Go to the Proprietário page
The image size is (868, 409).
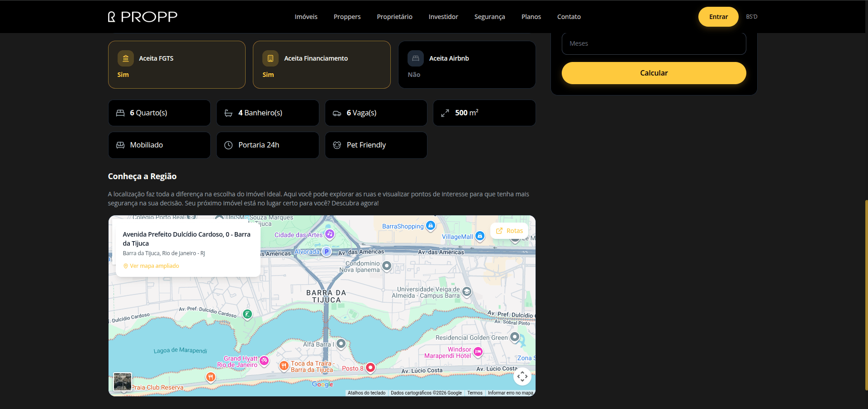pyautogui.click(x=394, y=17)
